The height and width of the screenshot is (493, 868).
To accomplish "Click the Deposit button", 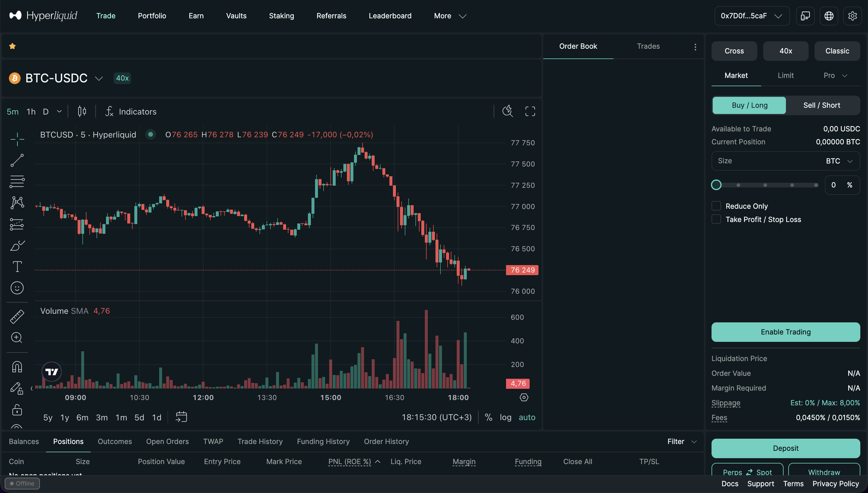I will click(x=785, y=448).
